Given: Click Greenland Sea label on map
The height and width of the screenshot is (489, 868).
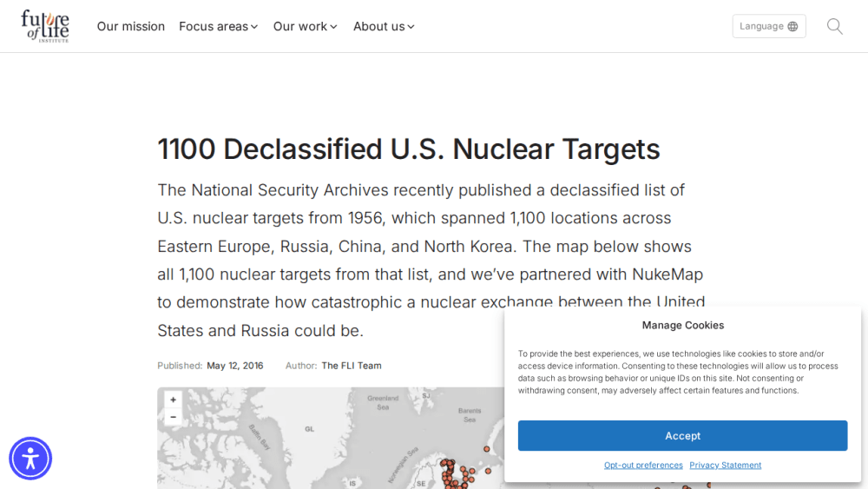Looking at the screenshot, I should pos(383,403).
